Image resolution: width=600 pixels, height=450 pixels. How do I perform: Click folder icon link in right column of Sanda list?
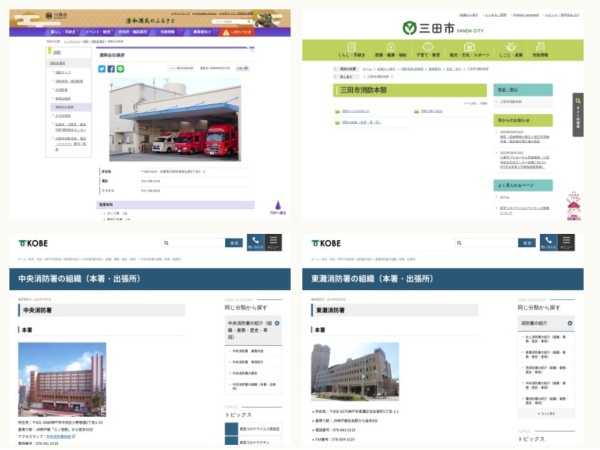(x=416, y=112)
